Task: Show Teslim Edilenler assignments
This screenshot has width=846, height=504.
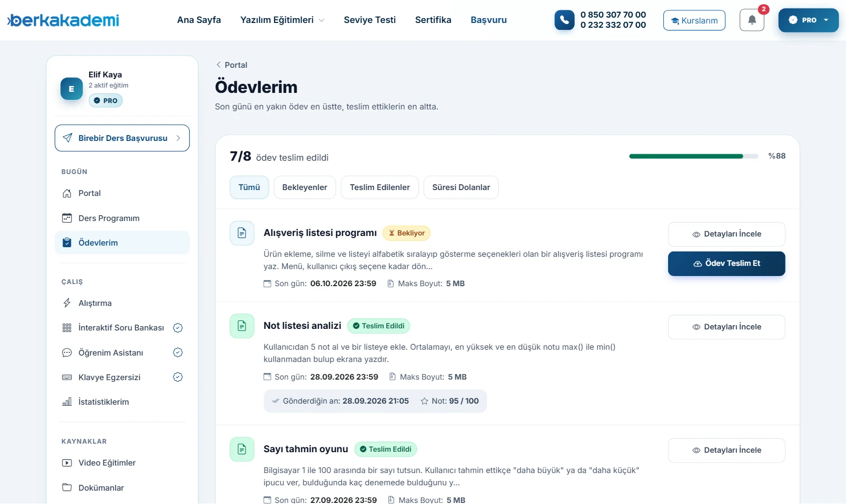Action: tap(380, 187)
